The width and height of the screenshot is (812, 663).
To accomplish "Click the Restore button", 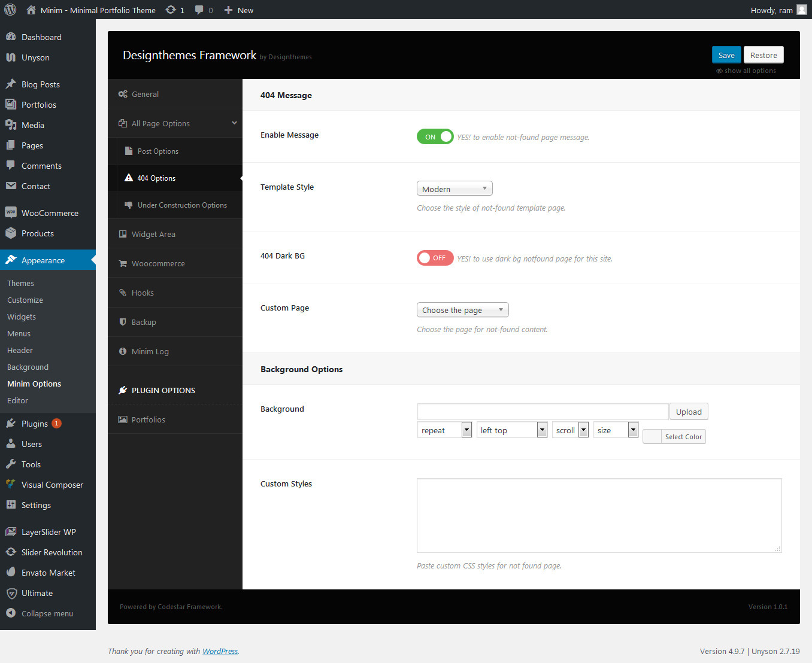I will point(763,55).
